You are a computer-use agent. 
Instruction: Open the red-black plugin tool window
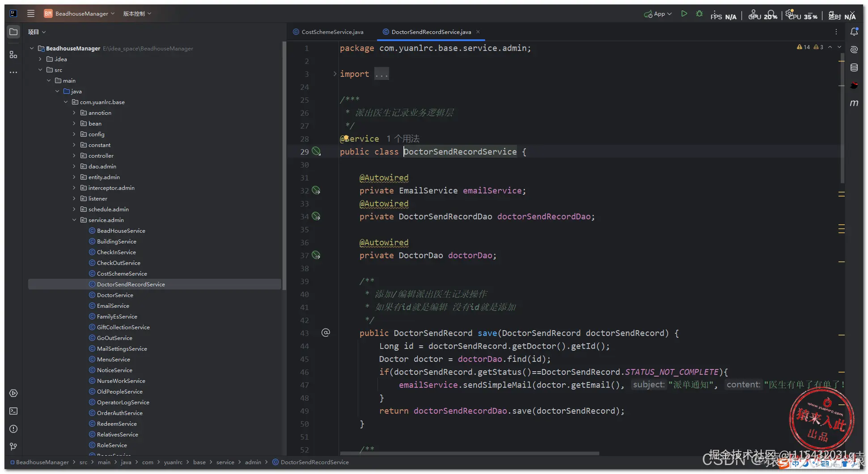tap(854, 85)
